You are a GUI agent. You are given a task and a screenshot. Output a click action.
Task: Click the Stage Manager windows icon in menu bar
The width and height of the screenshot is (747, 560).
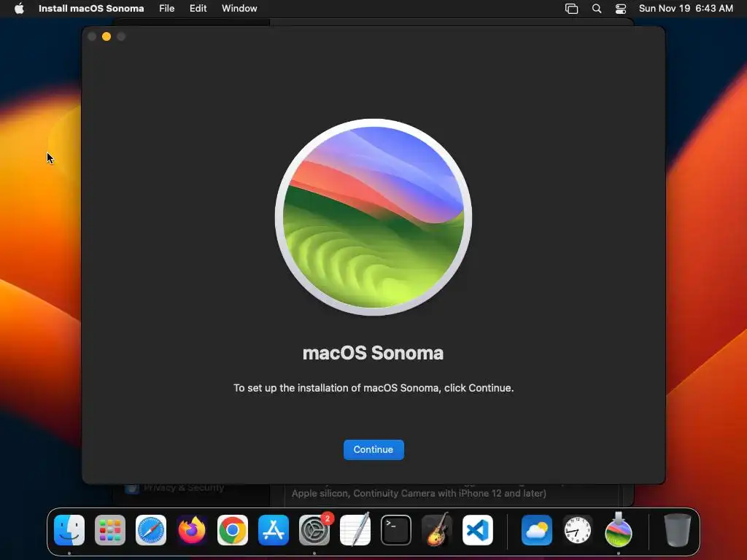tap(571, 9)
